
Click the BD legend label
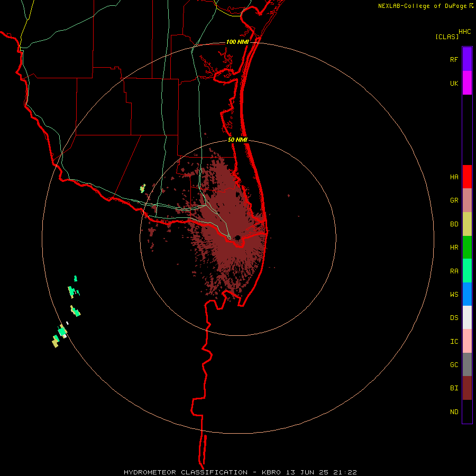coord(454,224)
